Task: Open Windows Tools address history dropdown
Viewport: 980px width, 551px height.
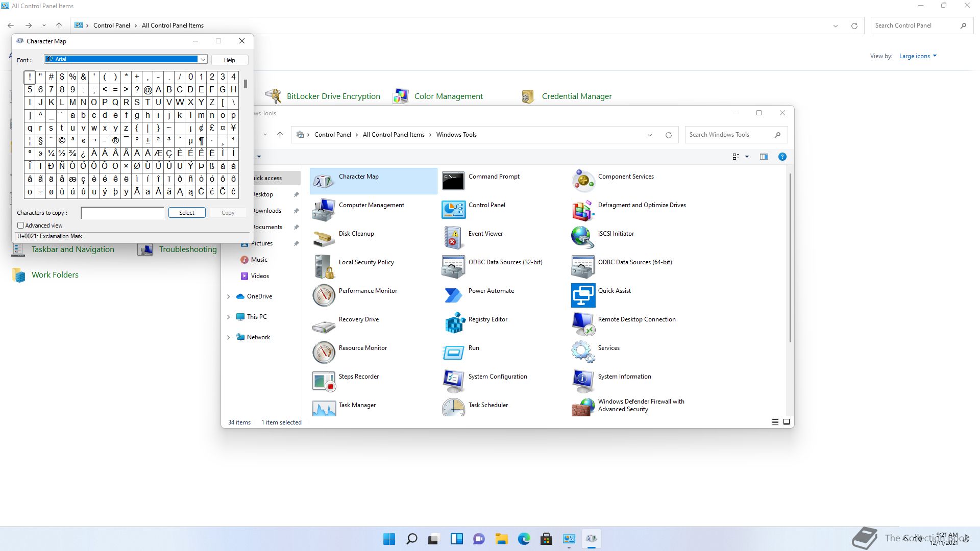Action: [x=650, y=135]
